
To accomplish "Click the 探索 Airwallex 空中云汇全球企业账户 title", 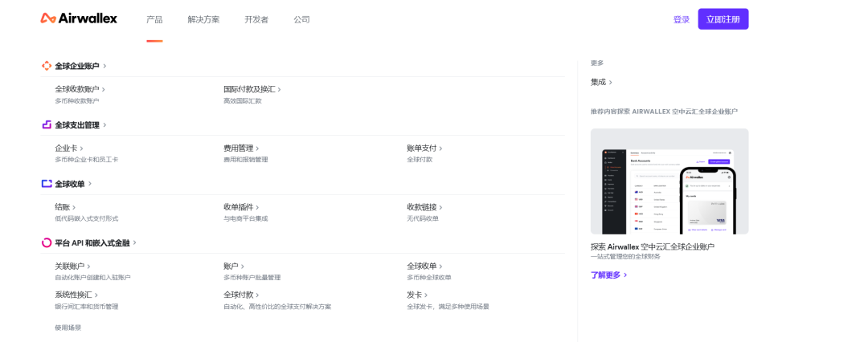I will click(x=652, y=246).
